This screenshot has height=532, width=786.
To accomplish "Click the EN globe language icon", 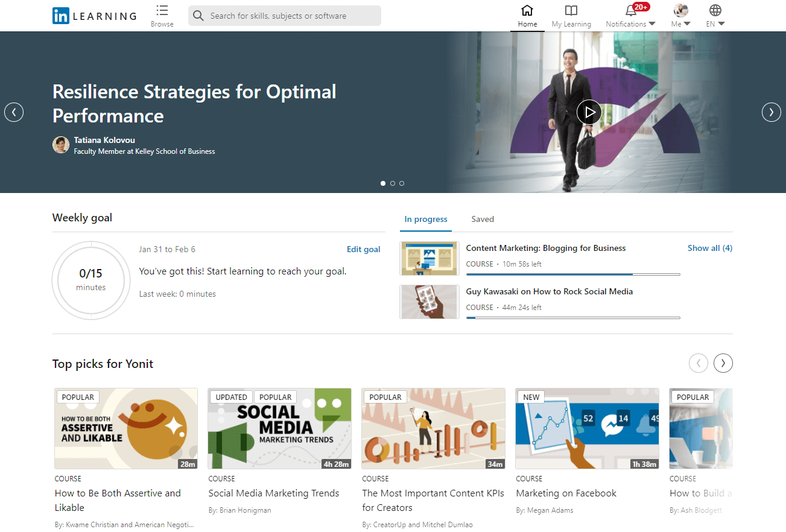I will pyautogui.click(x=715, y=10).
